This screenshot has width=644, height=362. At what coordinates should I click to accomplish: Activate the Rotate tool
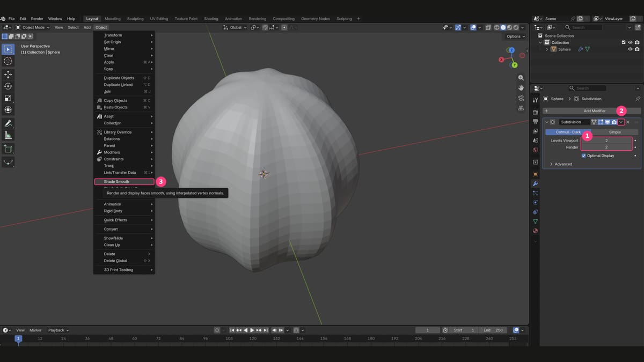click(x=8, y=86)
